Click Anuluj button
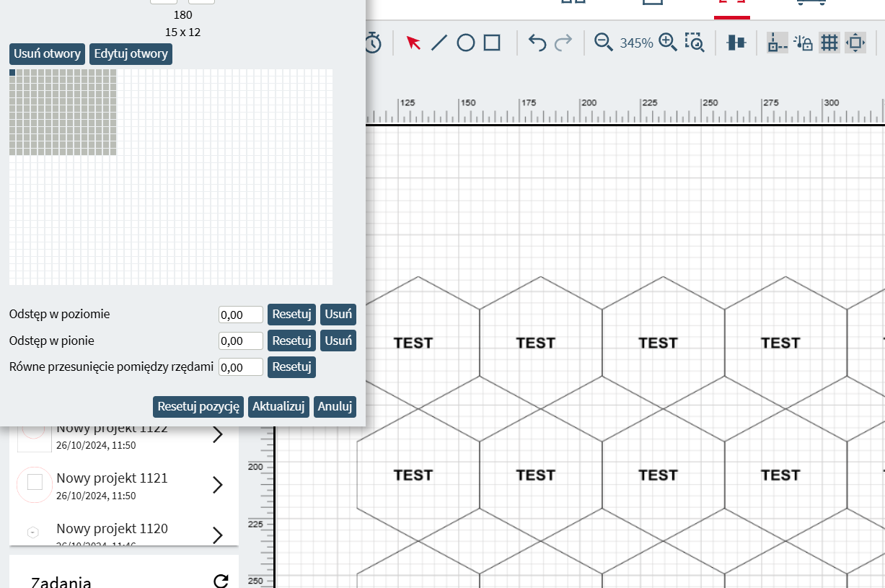Image resolution: width=885 pixels, height=588 pixels. point(335,406)
